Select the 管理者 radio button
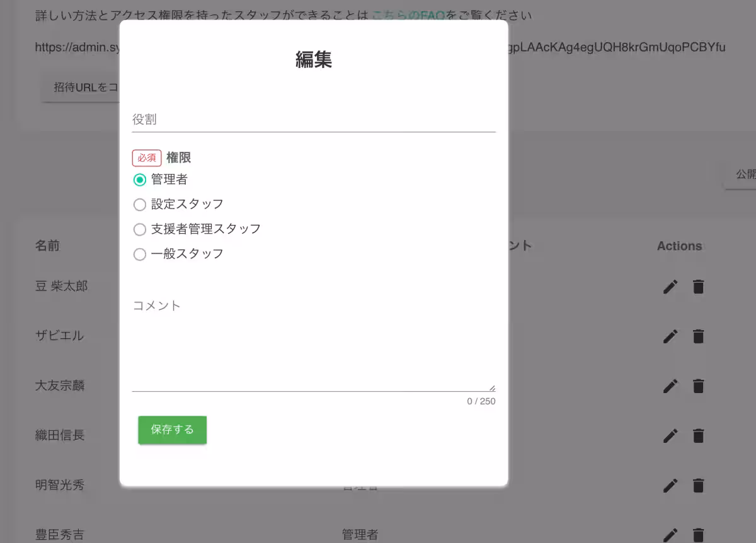This screenshot has width=756, height=543. (x=139, y=180)
